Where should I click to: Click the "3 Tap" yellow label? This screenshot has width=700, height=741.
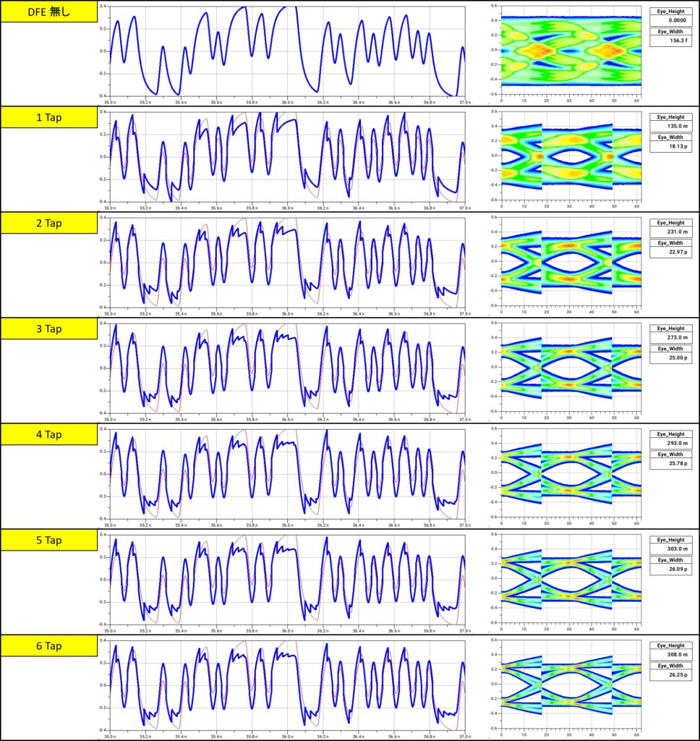[x=48, y=328]
